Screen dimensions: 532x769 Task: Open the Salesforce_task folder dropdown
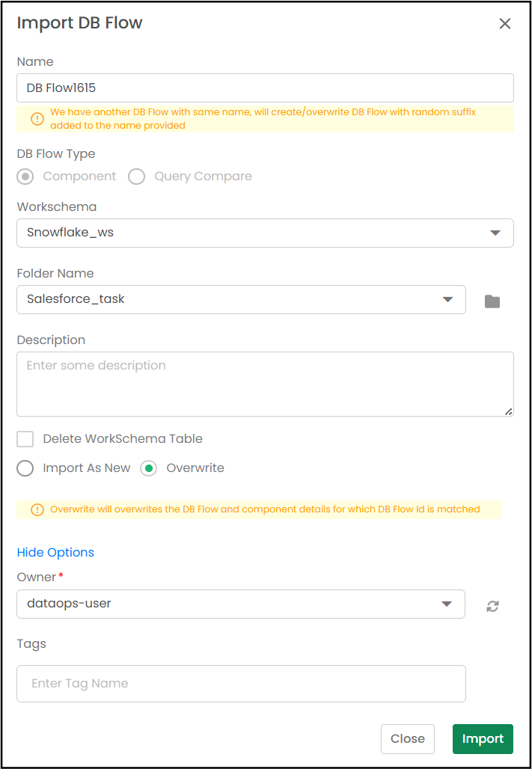pyautogui.click(x=241, y=299)
